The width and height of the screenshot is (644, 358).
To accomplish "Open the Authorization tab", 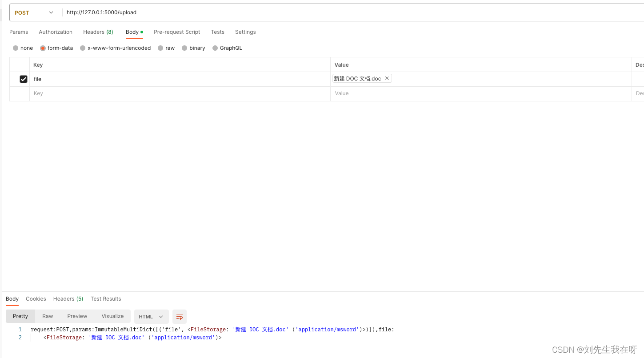I will coord(55,32).
